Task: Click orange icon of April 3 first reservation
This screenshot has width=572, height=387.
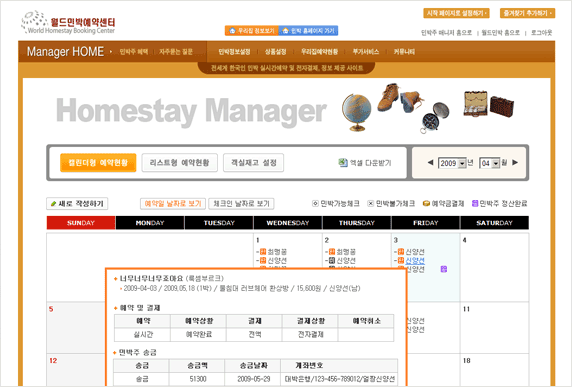Action: (x=401, y=252)
